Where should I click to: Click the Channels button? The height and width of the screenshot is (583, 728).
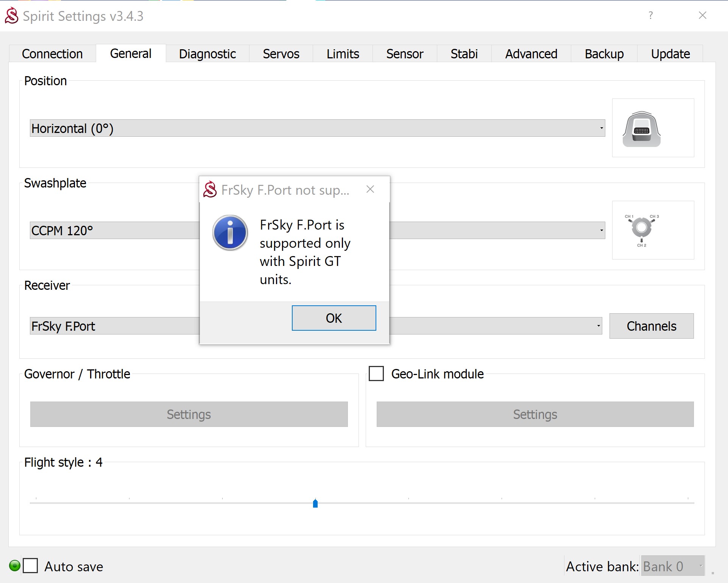[x=651, y=326]
